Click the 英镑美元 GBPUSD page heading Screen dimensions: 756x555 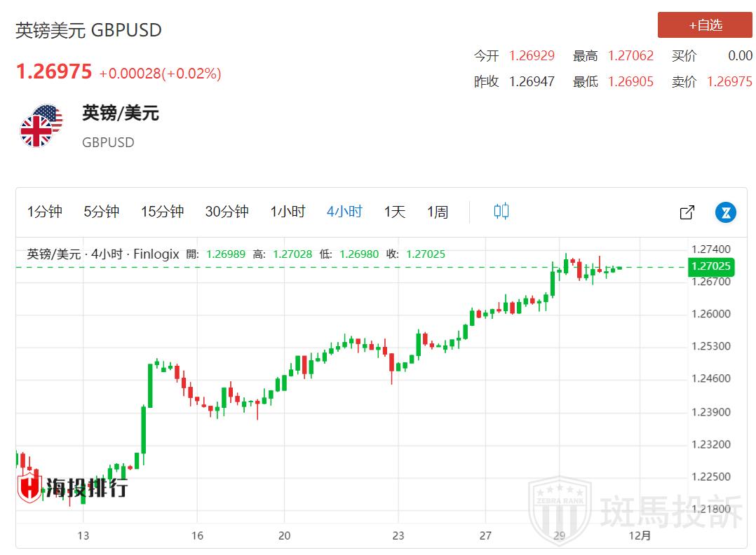coord(89,30)
